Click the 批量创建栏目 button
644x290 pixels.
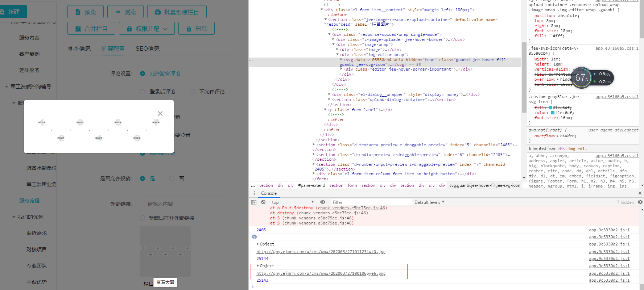tap(177, 12)
